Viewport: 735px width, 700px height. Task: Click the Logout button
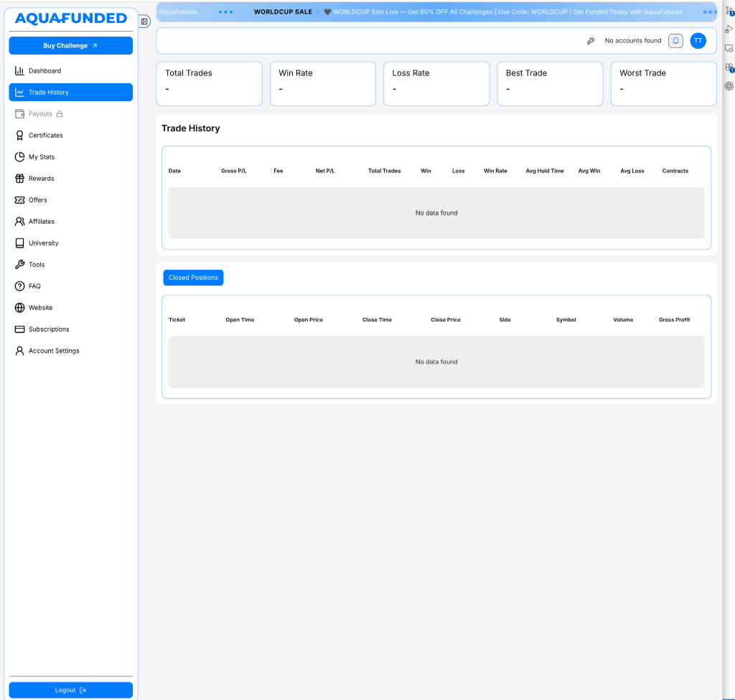pyautogui.click(x=71, y=690)
